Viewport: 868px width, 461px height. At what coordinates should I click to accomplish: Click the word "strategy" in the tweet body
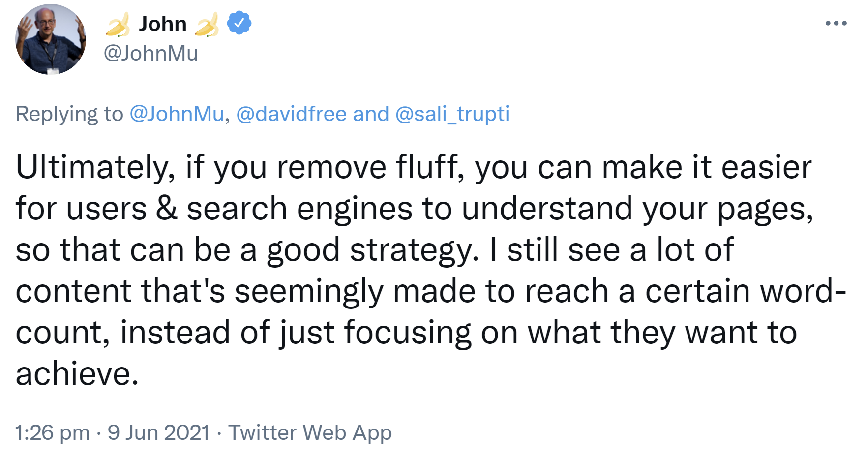(414, 250)
